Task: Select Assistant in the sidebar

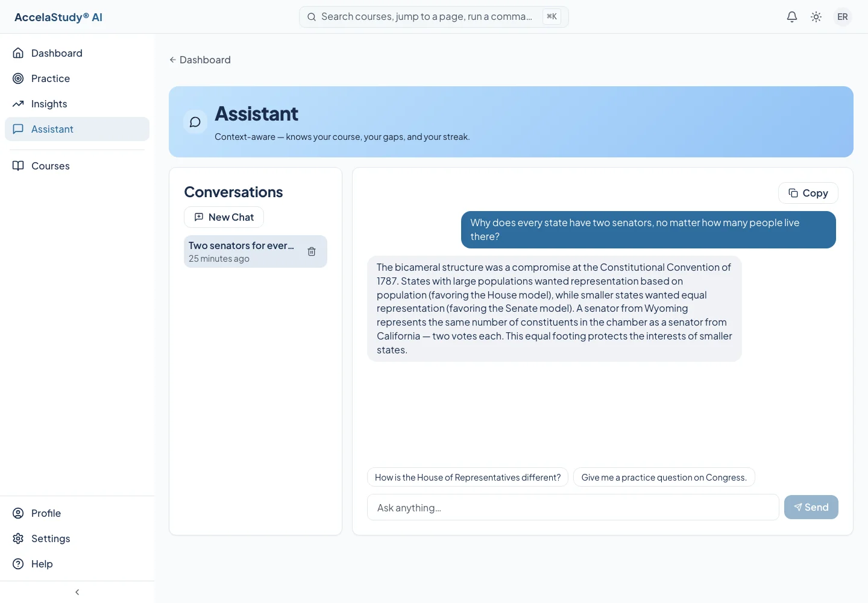Action: pyautogui.click(x=77, y=129)
